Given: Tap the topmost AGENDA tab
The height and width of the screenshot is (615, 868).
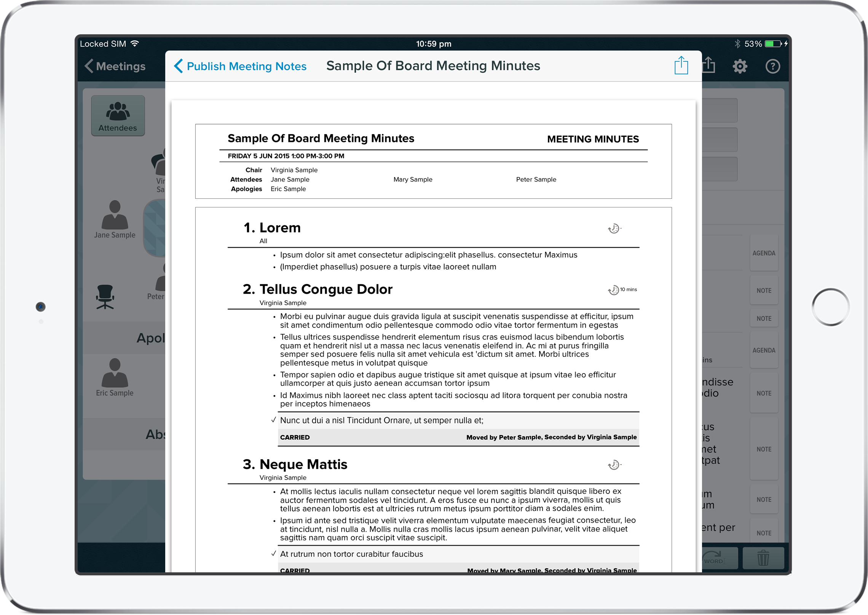Looking at the screenshot, I should point(763,253).
